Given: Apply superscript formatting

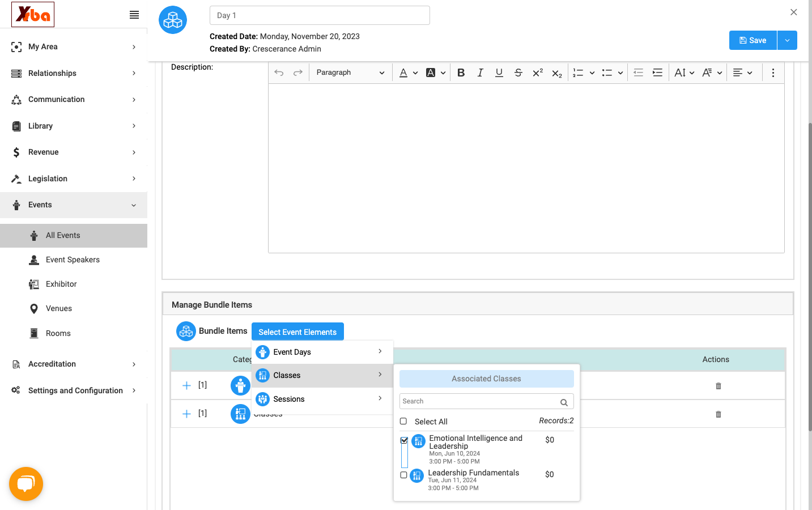Looking at the screenshot, I should pyautogui.click(x=538, y=73).
